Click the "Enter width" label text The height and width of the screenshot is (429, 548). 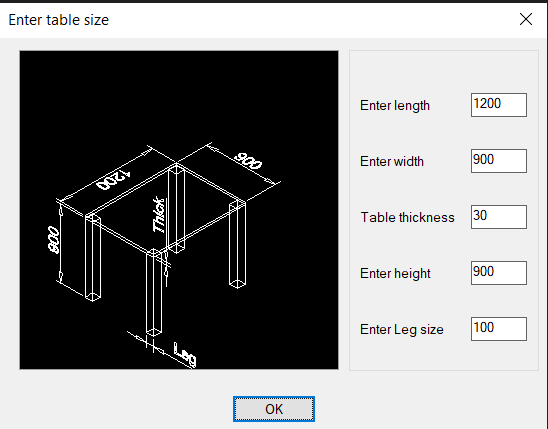coord(392,161)
